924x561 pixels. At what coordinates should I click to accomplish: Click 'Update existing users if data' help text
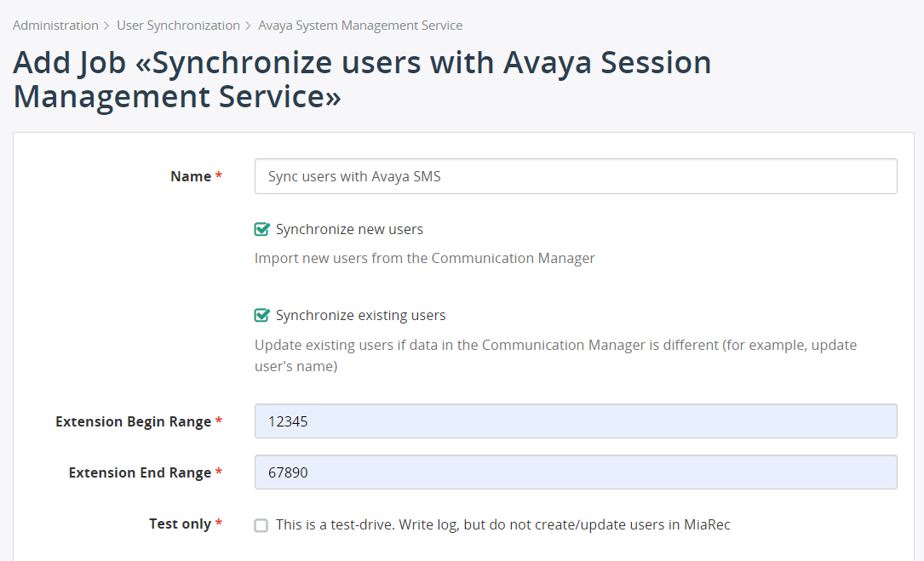[556, 355]
